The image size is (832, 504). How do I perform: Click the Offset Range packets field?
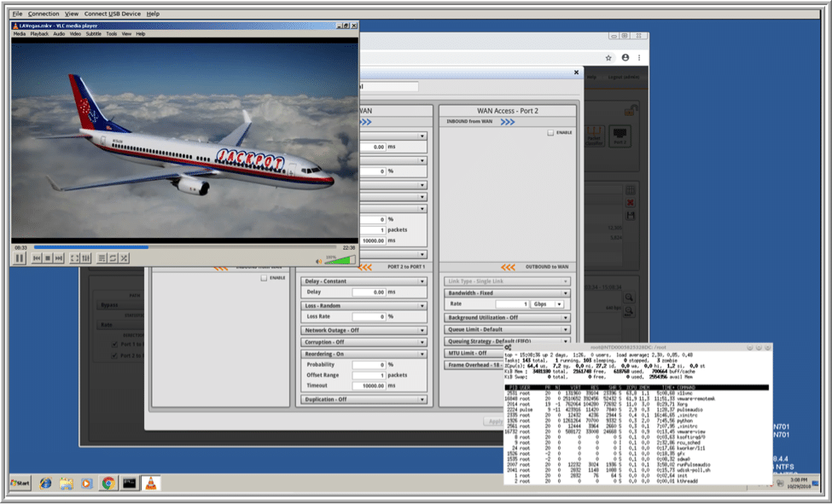[369, 375]
